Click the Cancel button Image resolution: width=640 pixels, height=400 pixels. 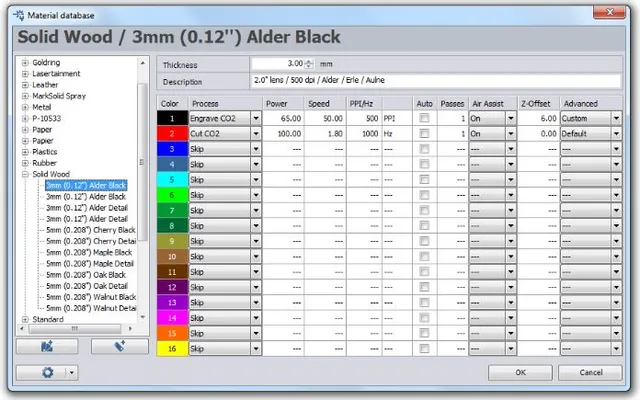pyautogui.click(x=590, y=372)
